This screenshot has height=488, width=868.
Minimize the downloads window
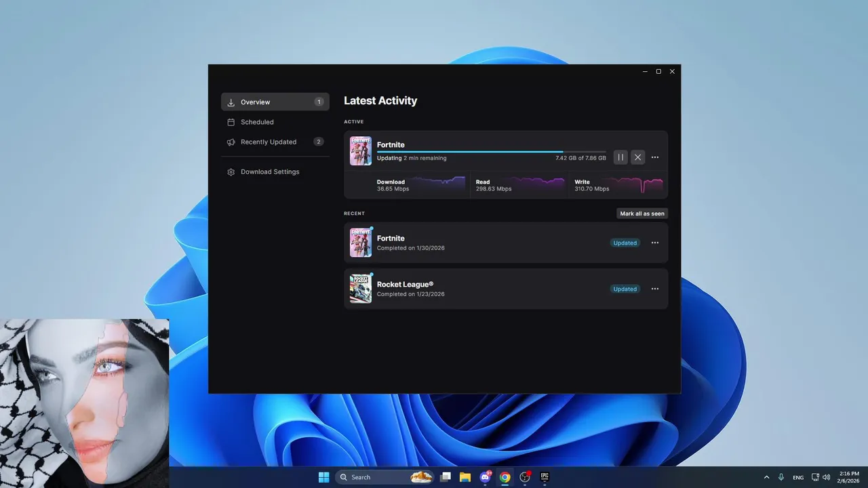644,71
